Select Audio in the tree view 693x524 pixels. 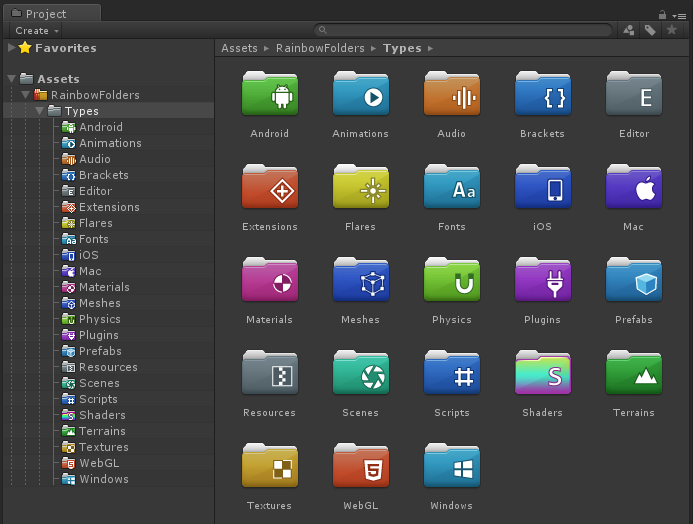coord(95,159)
